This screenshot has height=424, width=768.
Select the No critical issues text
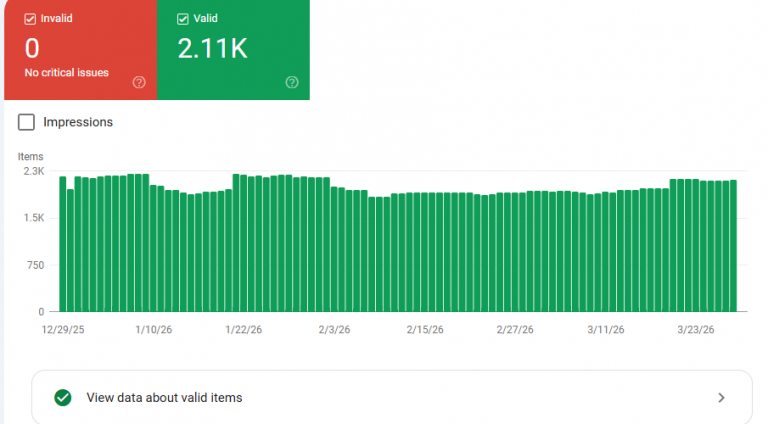coord(67,72)
